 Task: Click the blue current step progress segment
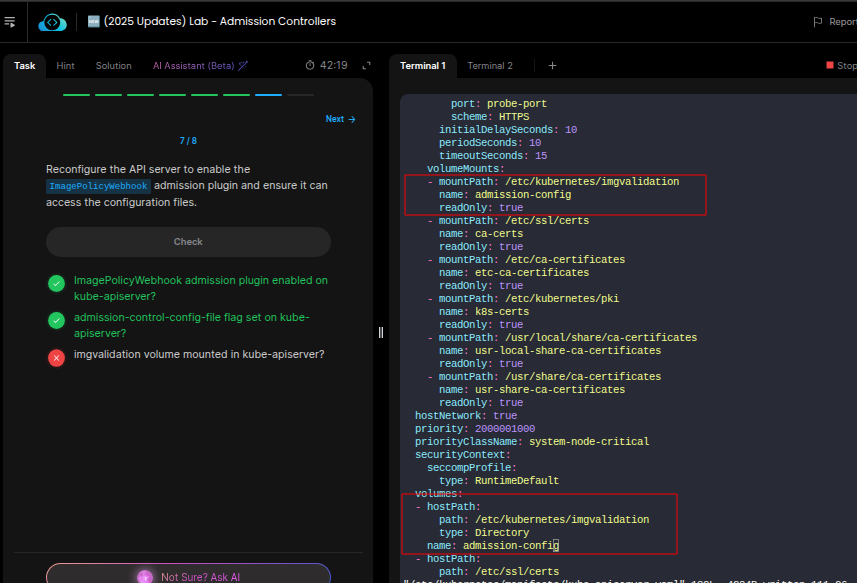[268, 95]
